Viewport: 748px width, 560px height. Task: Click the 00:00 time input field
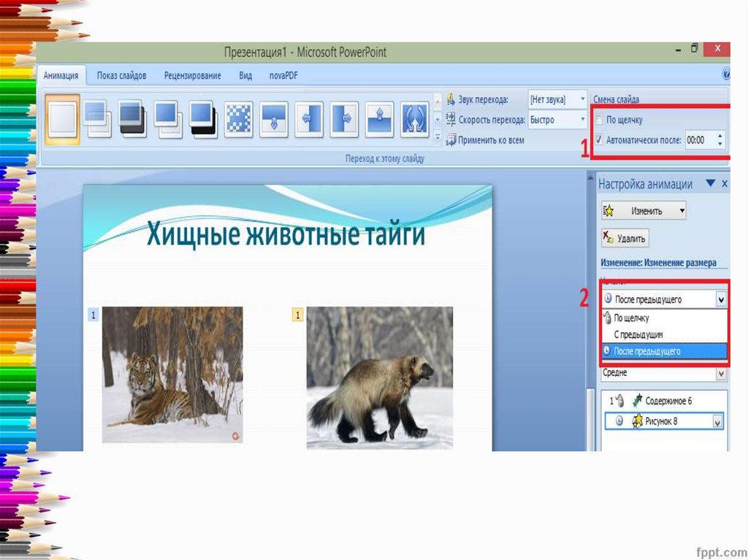(x=700, y=139)
